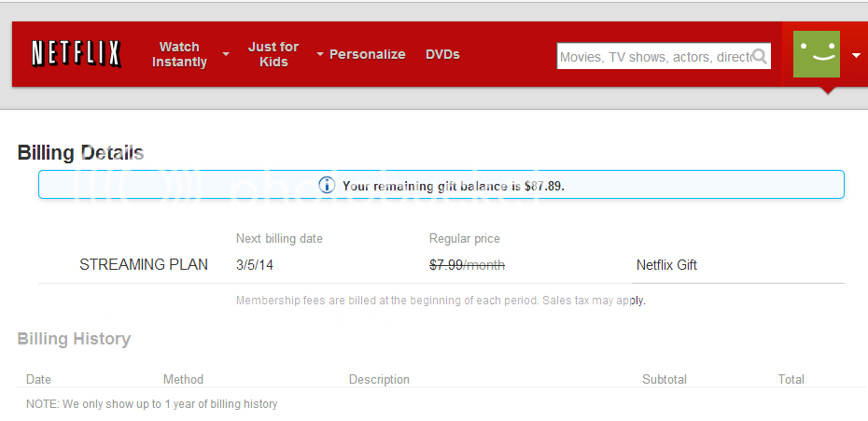Click the Method column header
Screen dimensions: 868x421
point(183,379)
